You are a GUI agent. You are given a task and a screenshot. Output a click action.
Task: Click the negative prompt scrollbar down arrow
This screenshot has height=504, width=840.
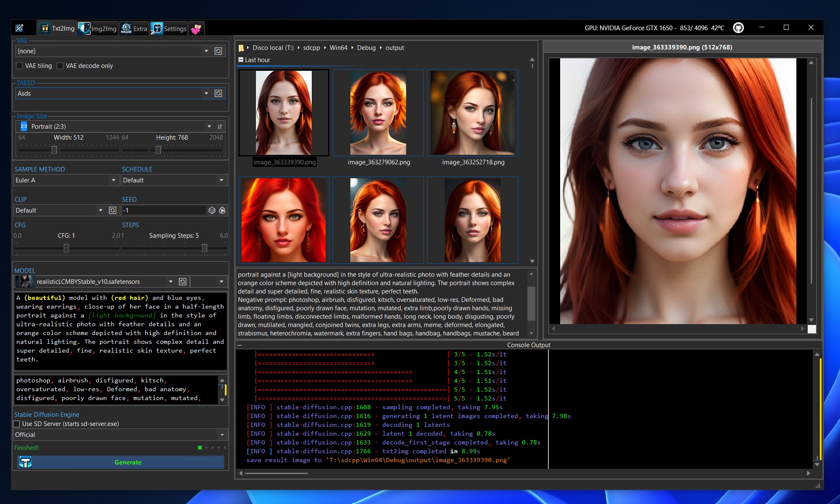[222, 400]
